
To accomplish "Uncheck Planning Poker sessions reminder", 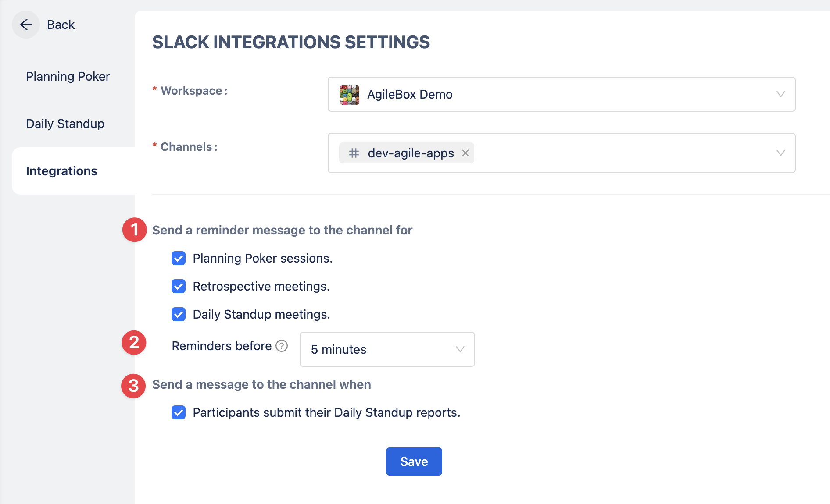I will 179,258.
